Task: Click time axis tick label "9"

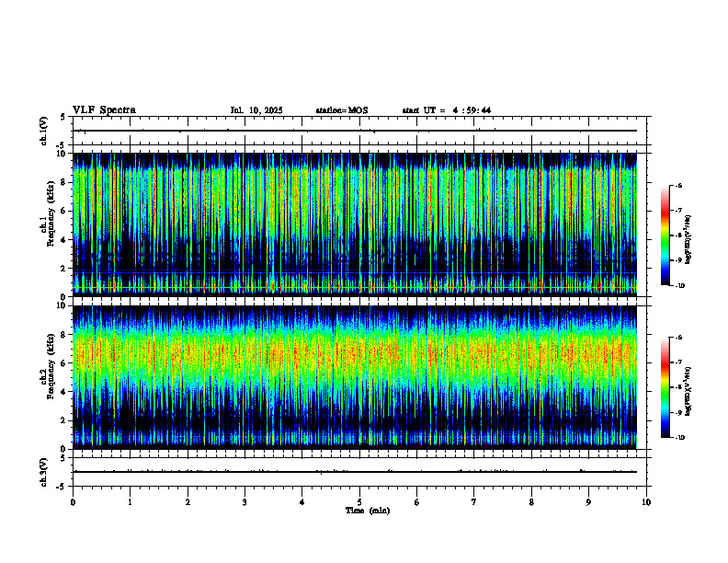Action: click(x=588, y=502)
